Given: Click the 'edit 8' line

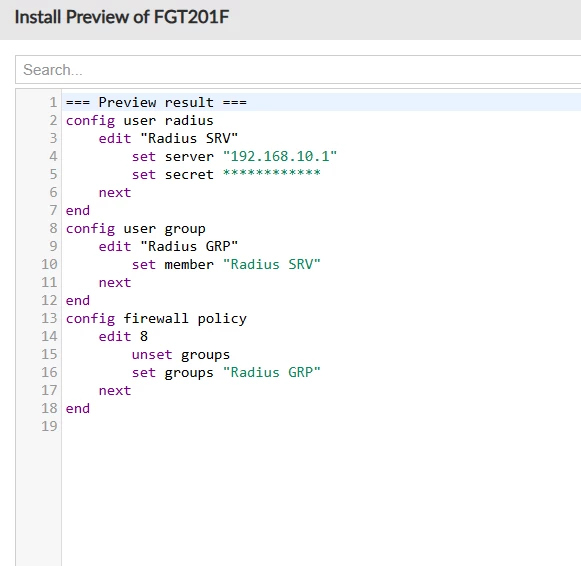Looking at the screenshot, I should click(123, 336).
